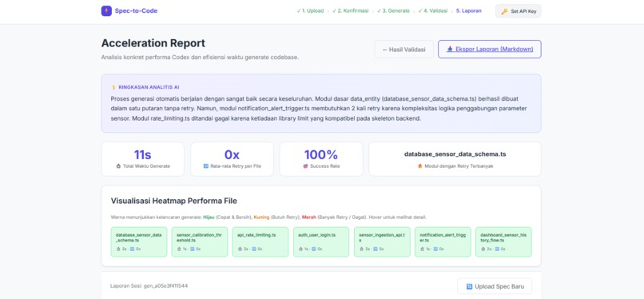The height and width of the screenshot is (299, 644).
Task: Click the refresh icon in Upload Spec Baru
Action: click(470, 287)
